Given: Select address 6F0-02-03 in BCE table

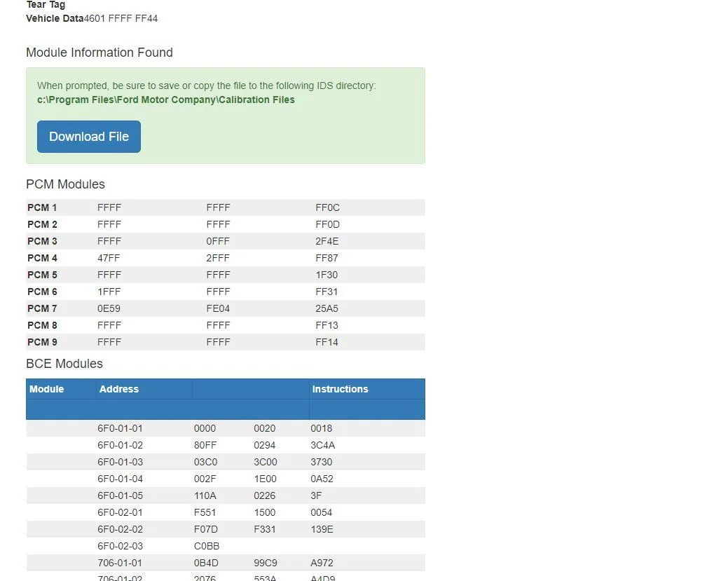Looking at the screenshot, I should pos(120,546).
